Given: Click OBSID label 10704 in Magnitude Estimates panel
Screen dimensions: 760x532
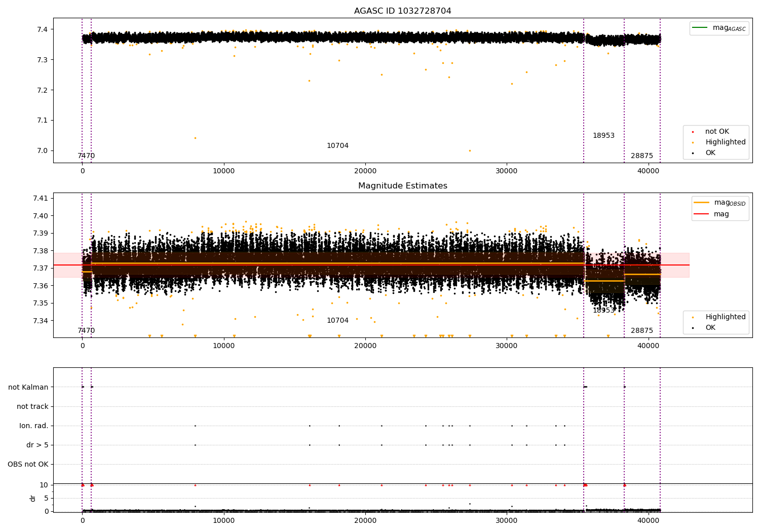Looking at the screenshot, I should click(337, 321).
